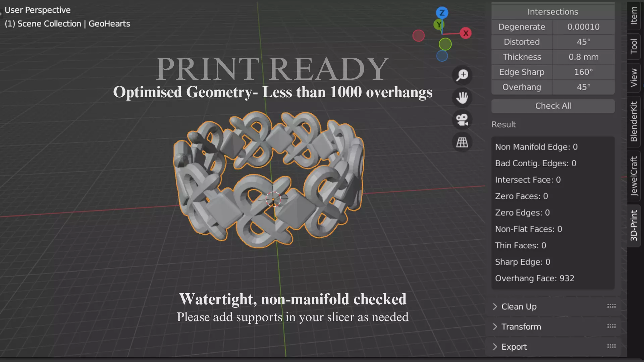Viewport: 644px width, 362px height.
Task: Adjust the Thickness 0.8 mm field
Action: 583,57
